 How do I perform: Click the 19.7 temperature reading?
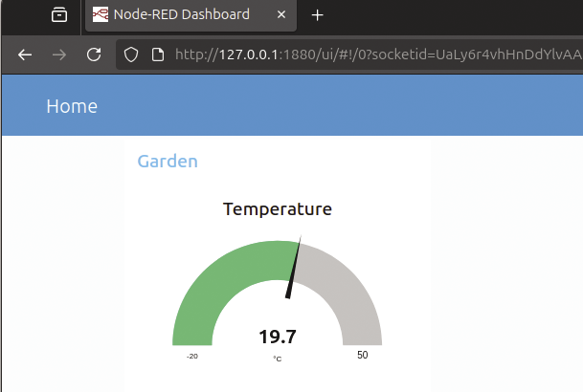click(278, 337)
